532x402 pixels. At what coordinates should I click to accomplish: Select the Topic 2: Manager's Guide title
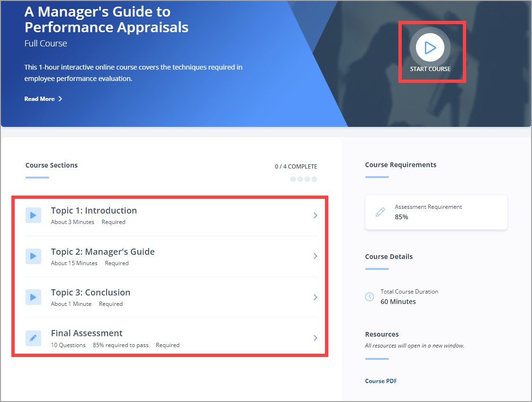tap(103, 251)
